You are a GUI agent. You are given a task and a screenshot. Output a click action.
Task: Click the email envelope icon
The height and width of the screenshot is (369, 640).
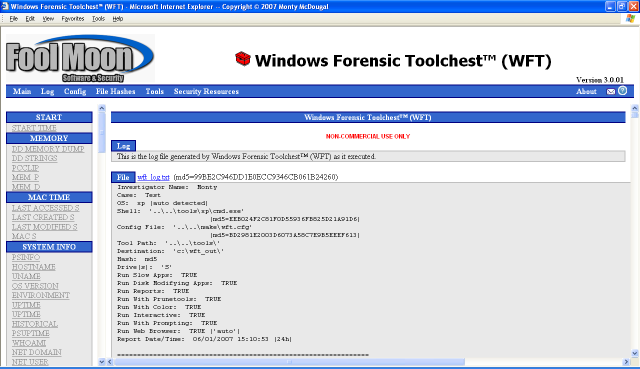[x=611, y=91]
